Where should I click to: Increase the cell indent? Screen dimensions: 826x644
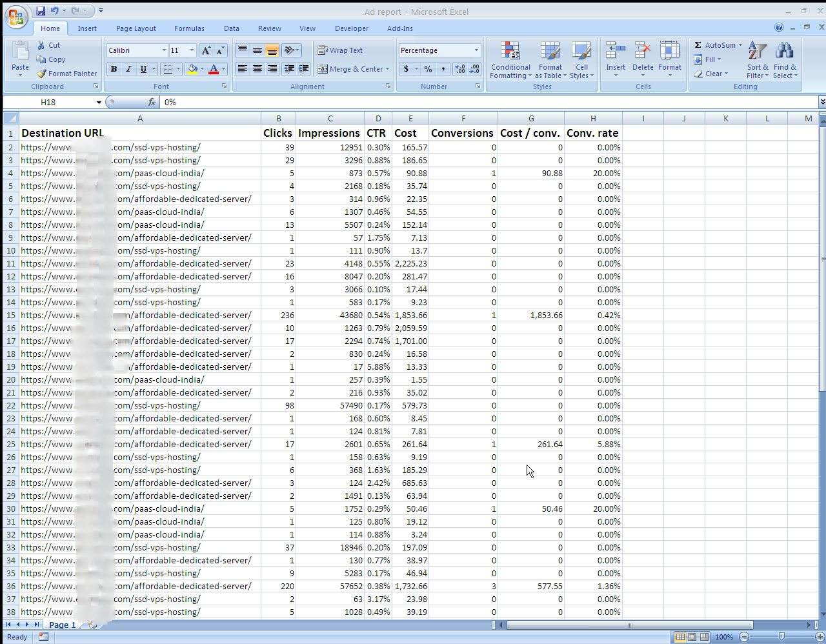[x=304, y=69]
